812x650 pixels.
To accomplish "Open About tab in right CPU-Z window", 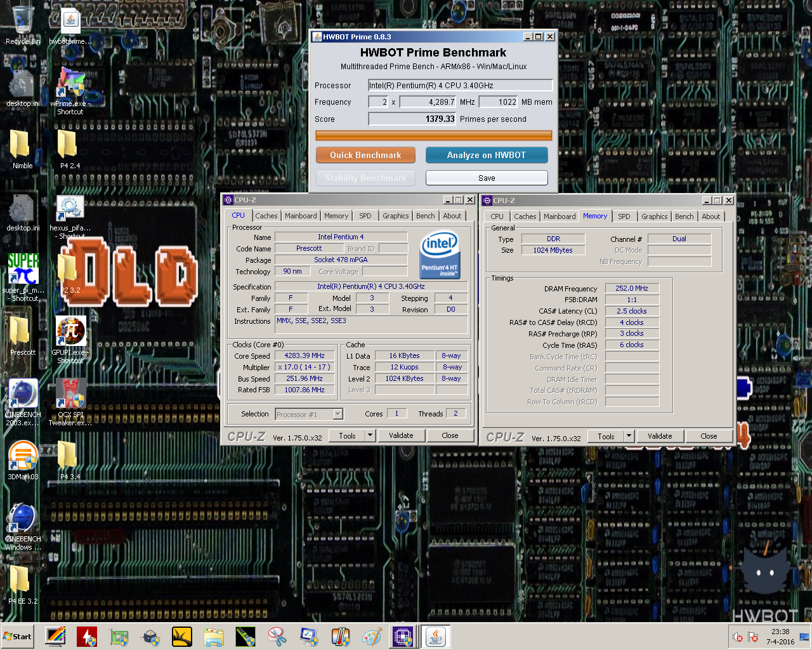I will click(711, 216).
